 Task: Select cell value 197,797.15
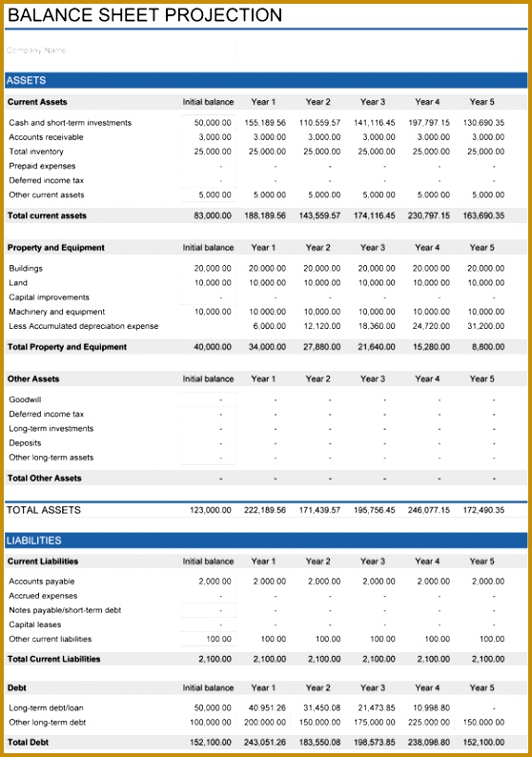429,123
